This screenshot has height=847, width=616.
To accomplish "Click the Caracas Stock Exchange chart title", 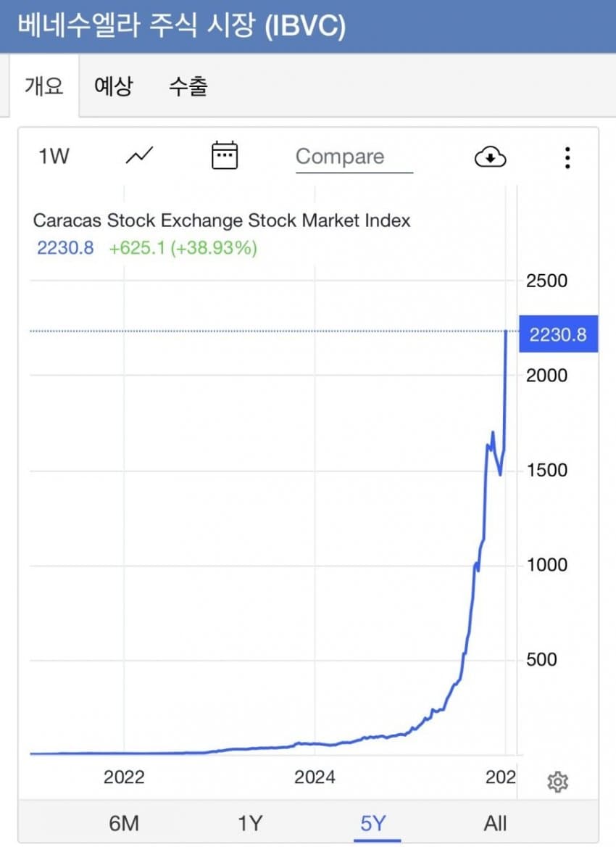I will [222, 220].
